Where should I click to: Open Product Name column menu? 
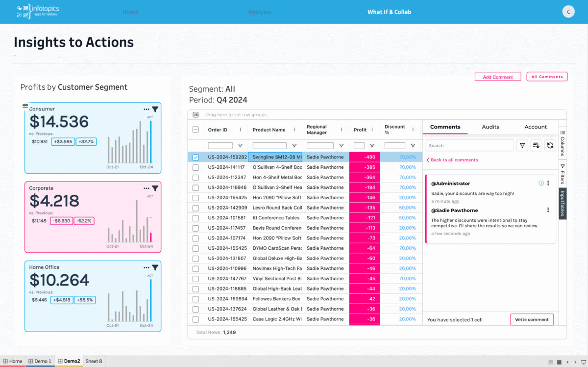coord(294,130)
